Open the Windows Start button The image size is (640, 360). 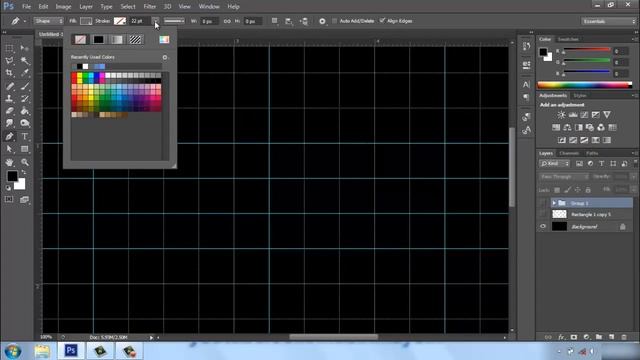click(x=13, y=351)
